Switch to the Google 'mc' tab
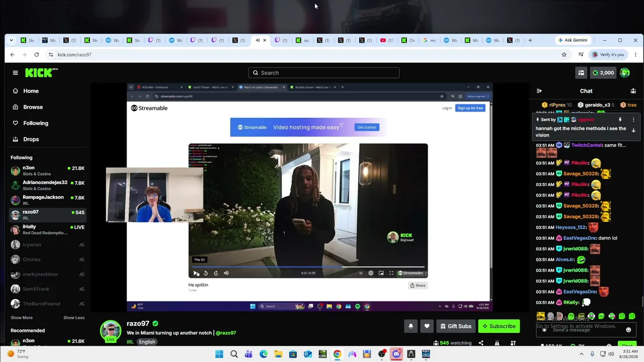This screenshot has width=644, height=362. click(x=429, y=40)
